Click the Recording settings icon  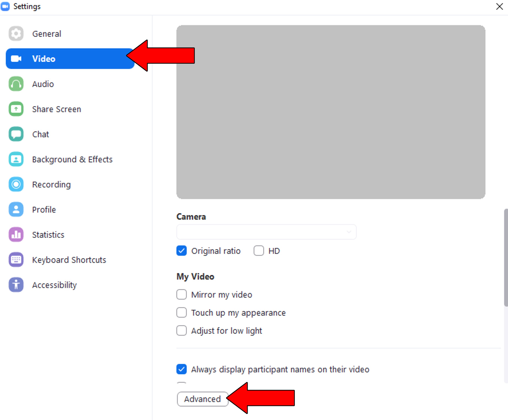16,184
